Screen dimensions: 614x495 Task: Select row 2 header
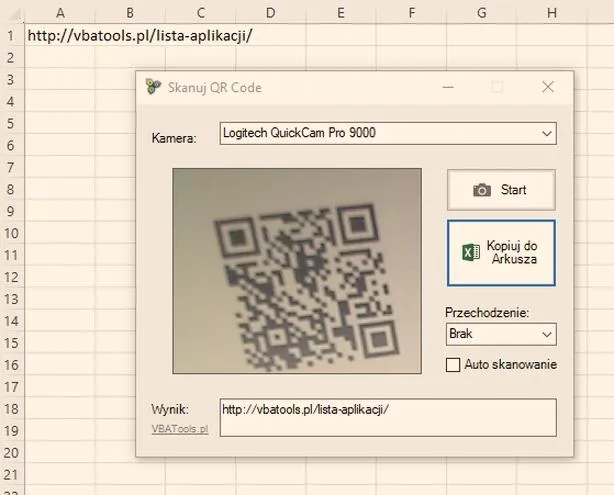point(11,58)
